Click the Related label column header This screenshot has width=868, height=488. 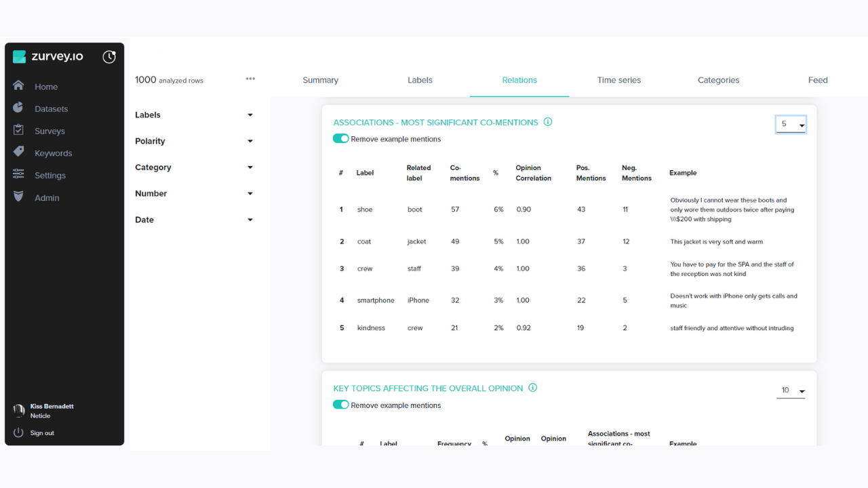pyautogui.click(x=418, y=173)
